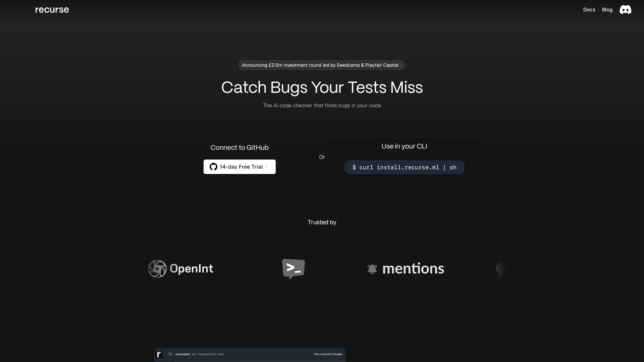Click the mentions bell icon
The height and width of the screenshot is (362, 644).
(x=372, y=269)
